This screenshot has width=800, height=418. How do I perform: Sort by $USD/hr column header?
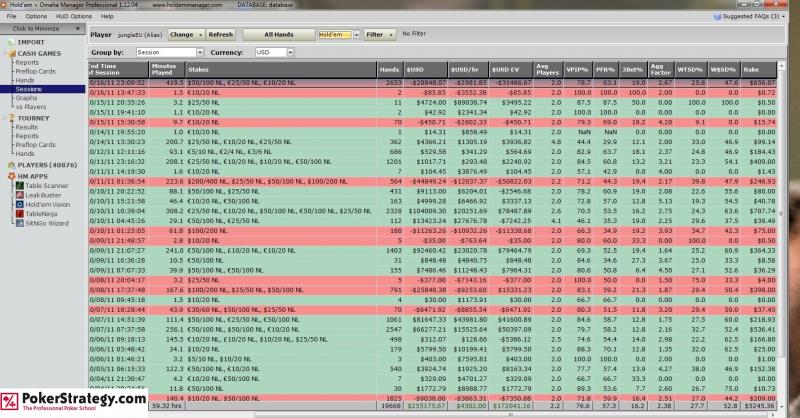point(468,69)
